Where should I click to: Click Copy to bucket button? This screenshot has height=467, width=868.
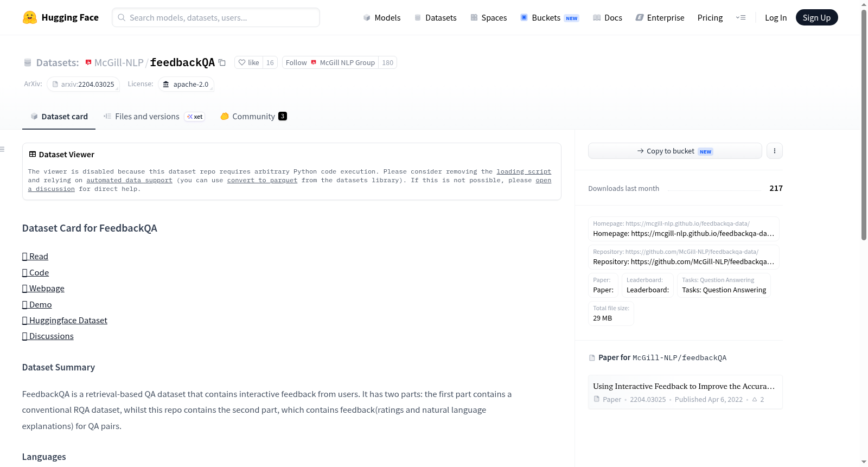click(x=675, y=151)
